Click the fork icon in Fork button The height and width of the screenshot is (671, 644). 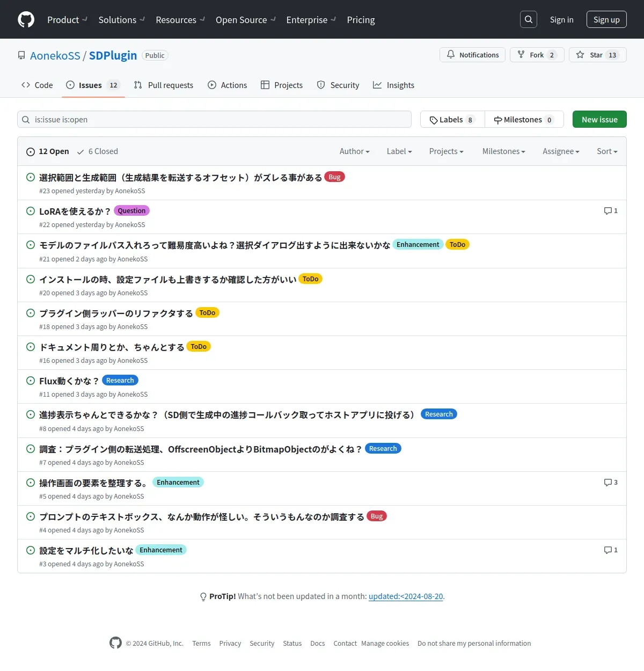point(521,55)
